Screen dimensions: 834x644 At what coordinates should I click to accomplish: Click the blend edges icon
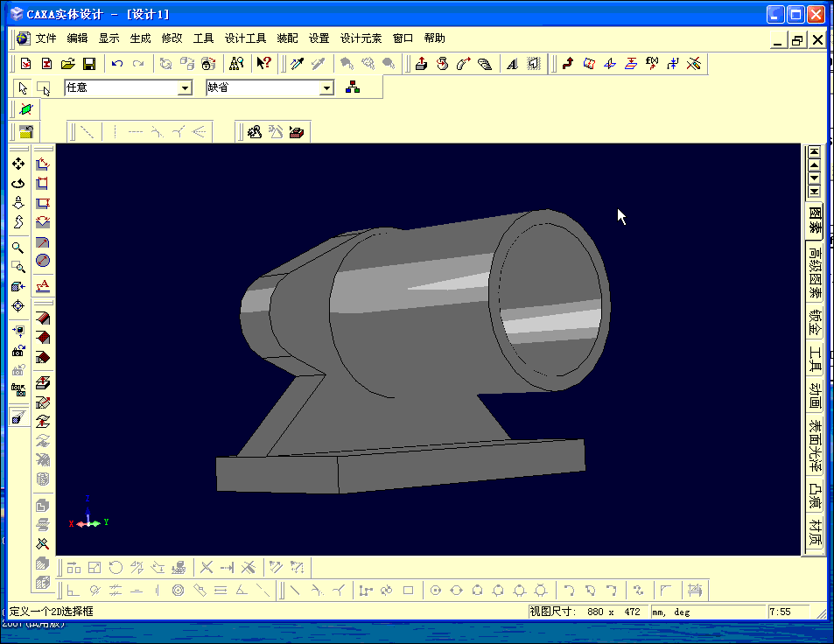pos(43,318)
